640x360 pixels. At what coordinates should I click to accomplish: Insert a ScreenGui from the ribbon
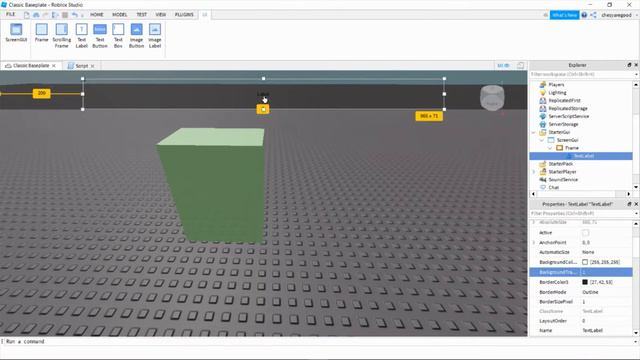[16, 33]
